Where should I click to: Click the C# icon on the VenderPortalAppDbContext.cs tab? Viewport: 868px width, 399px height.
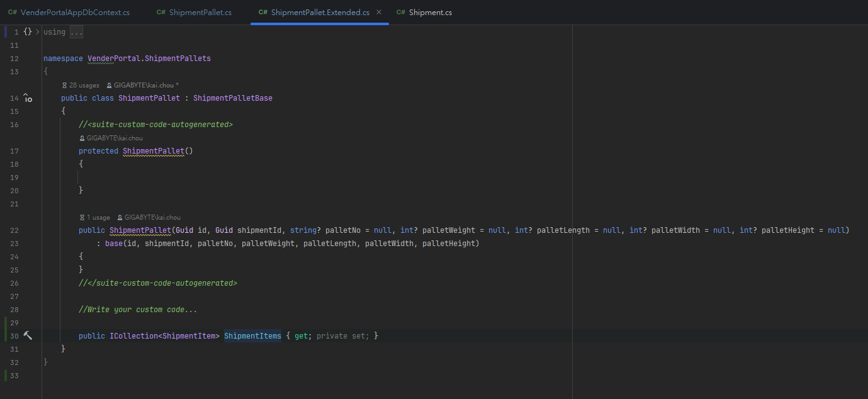(13, 13)
